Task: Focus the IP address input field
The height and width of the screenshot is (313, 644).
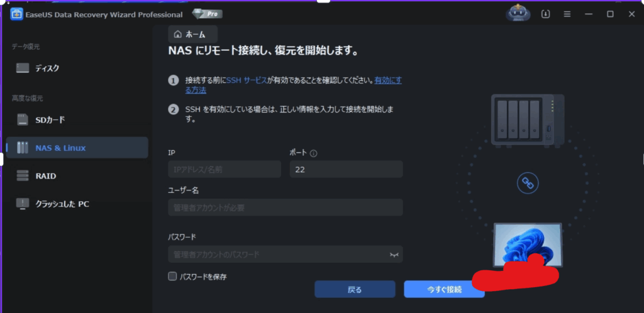Action: [225, 169]
